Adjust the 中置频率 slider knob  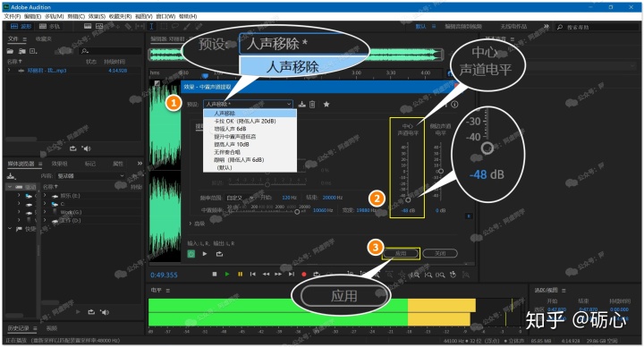297,211
